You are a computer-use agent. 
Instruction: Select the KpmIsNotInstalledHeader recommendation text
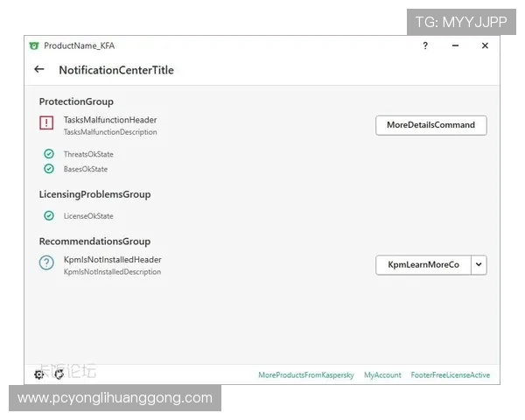(112, 259)
